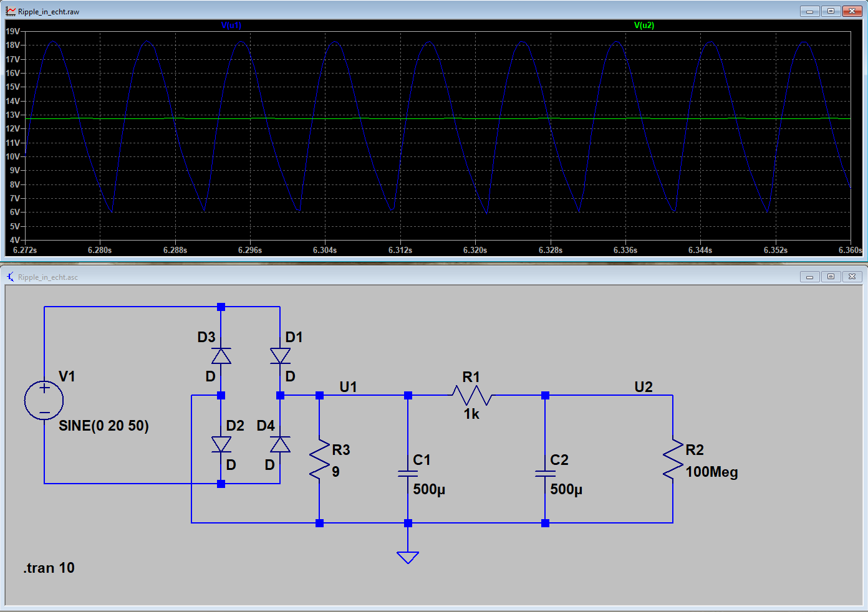Click the .tran 10 simulation directive
Screen dimensions: 868x612
click(49, 568)
